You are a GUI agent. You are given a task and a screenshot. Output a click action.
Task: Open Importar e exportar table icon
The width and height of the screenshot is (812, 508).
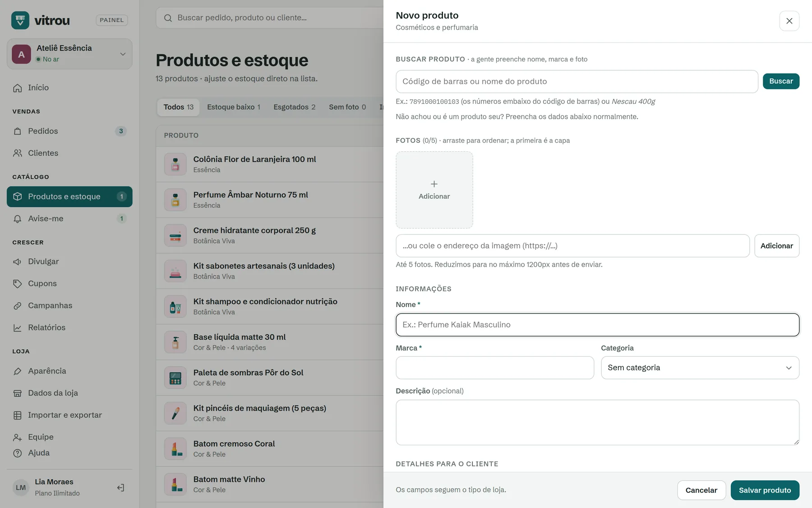[x=18, y=415]
